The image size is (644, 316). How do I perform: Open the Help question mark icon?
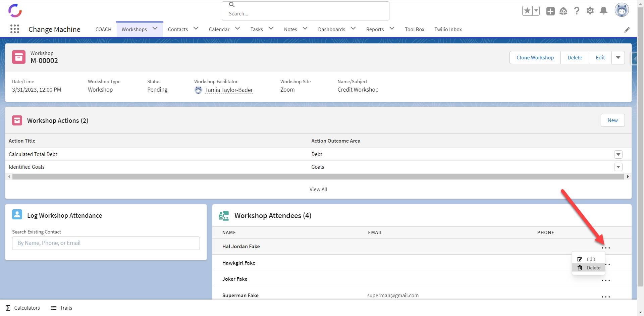coord(577,11)
